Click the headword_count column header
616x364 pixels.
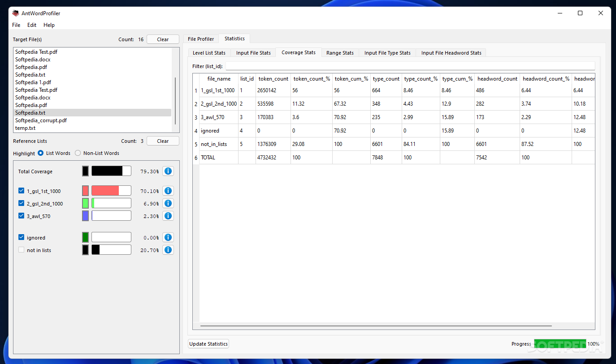click(497, 79)
